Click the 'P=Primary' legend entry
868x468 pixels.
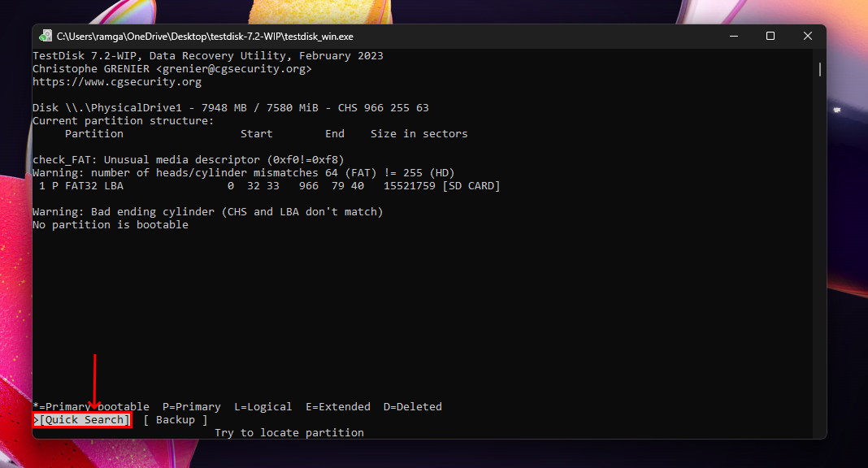coord(192,406)
